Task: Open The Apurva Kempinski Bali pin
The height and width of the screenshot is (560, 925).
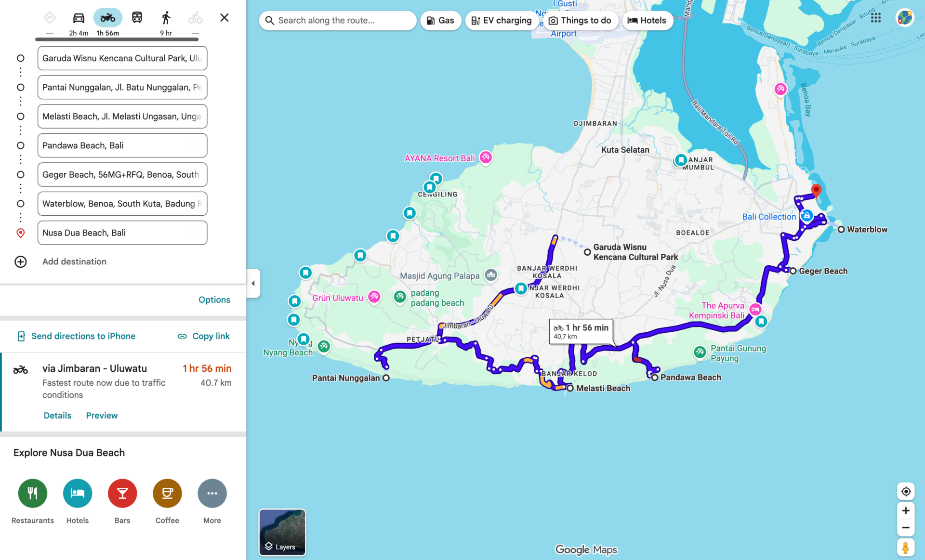Action: tap(755, 310)
